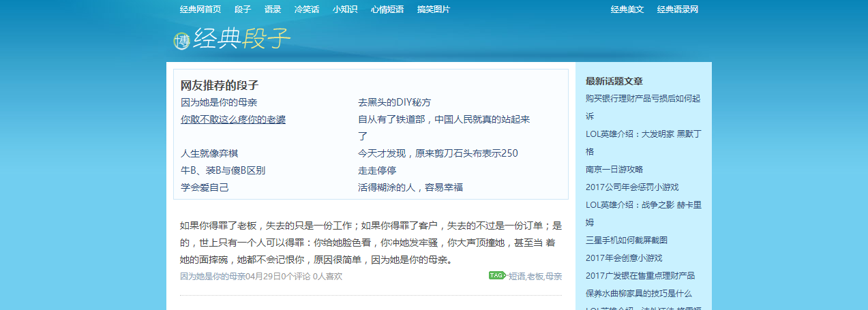The width and height of the screenshot is (868, 310).
Task: Open 2017广发银在售重点理财产品
Action: coord(640,275)
